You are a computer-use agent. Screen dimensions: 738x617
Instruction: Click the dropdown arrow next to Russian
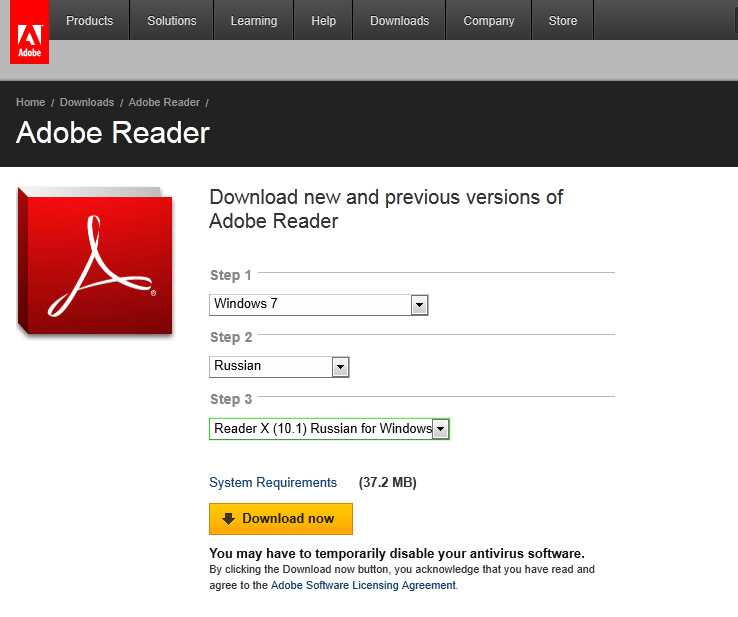pyautogui.click(x=340, y=367)
